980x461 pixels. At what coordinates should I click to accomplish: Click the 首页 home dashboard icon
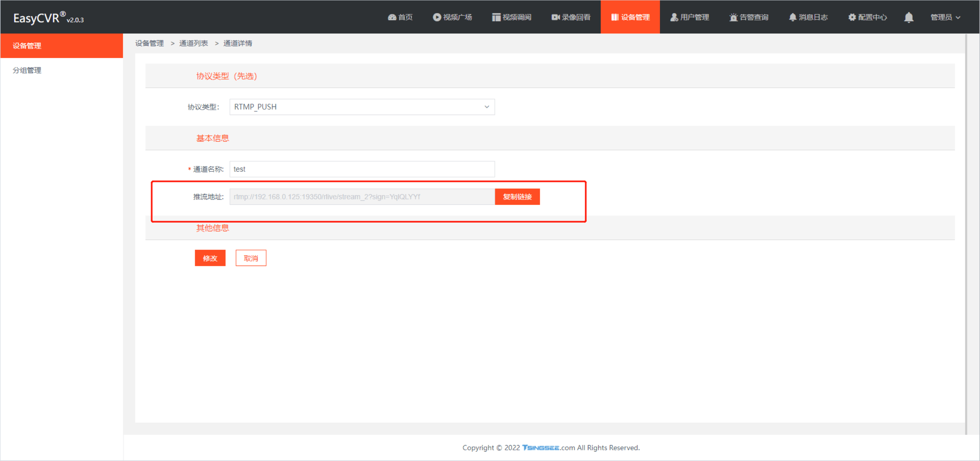pyautogui.click(x=392, y=17)
